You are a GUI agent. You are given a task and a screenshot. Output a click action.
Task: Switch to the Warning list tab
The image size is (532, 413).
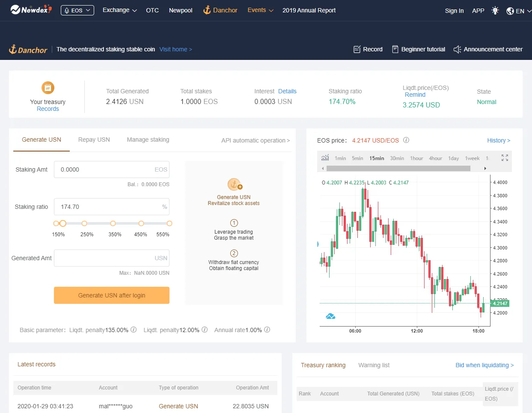point(374,365)
